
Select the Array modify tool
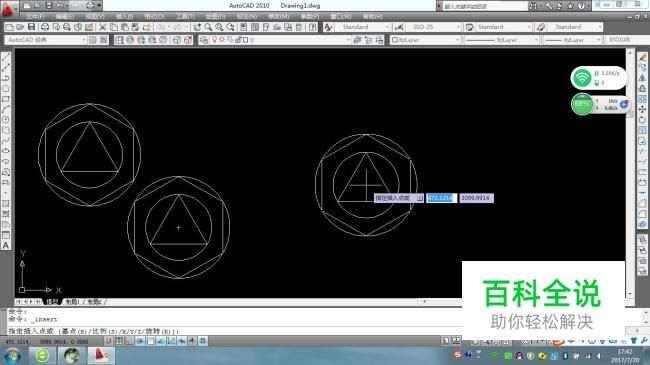(x=642, y=99)
